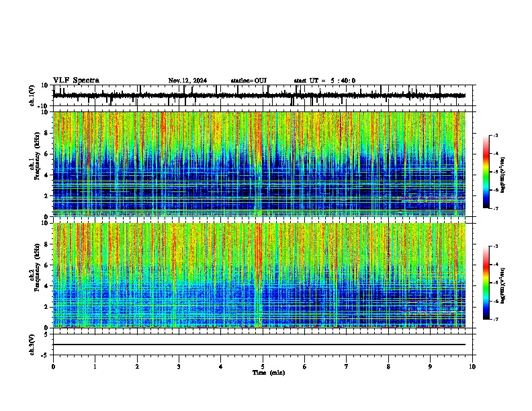Click the "ch.3(V)" axis label
The image size is (532, 411).
(x=32, y=345)
